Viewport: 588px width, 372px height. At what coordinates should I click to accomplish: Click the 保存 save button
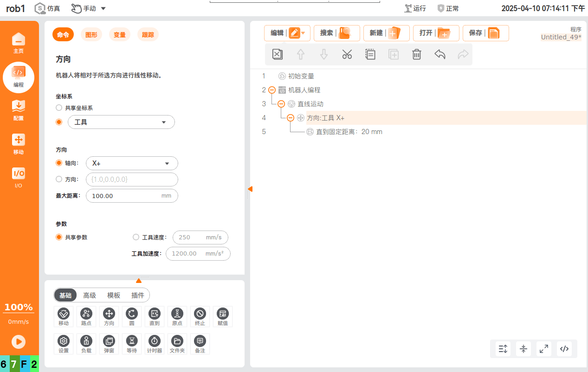click(x=486, y=33)
